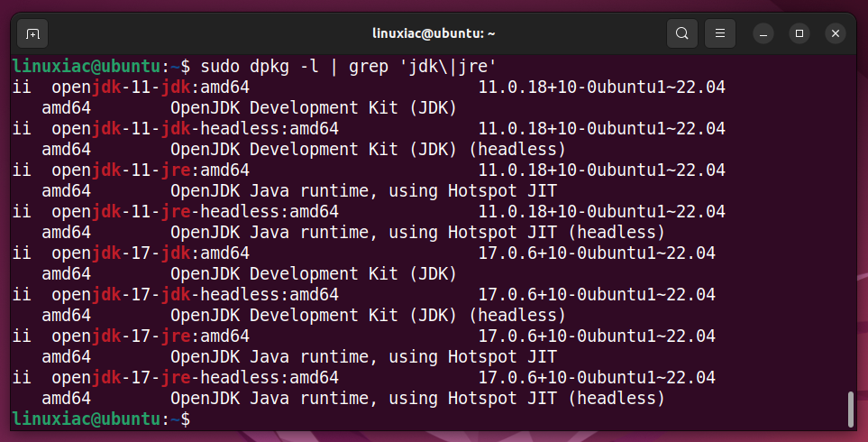Click the sudo dpkg -l command text
The width and height of the screenshot is (868, 442).
260,67
